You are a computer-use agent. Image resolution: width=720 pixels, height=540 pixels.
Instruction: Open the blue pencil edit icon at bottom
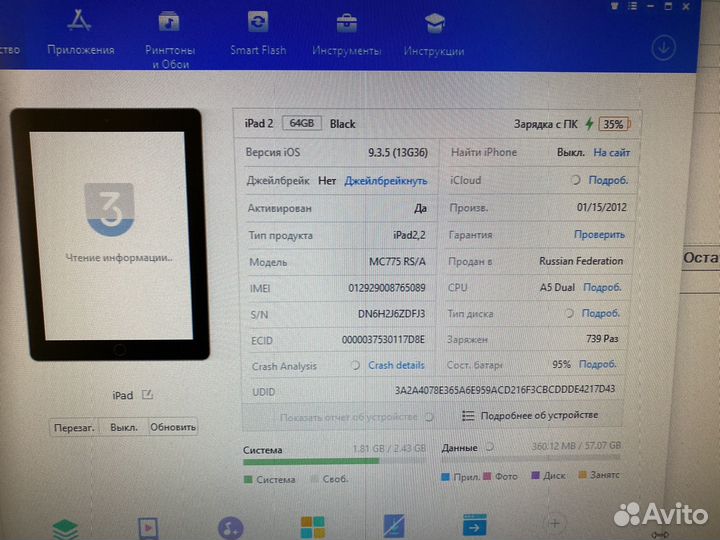pos(394,526)
